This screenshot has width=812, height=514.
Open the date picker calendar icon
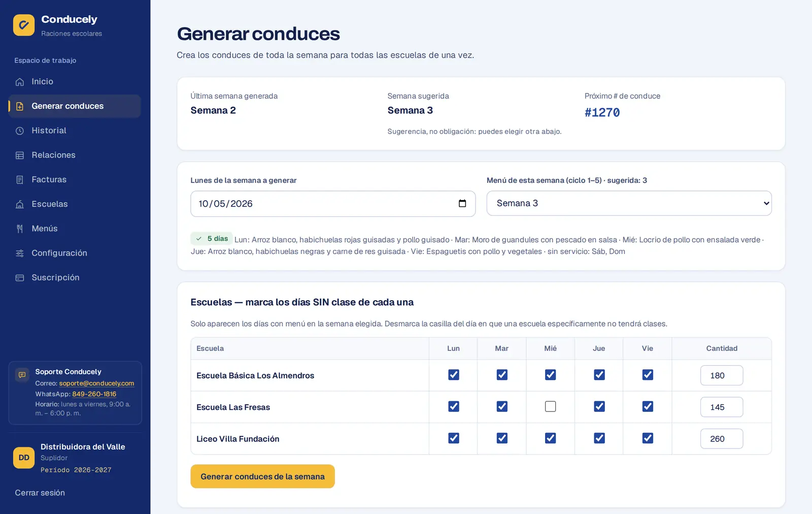click(462, 203)
